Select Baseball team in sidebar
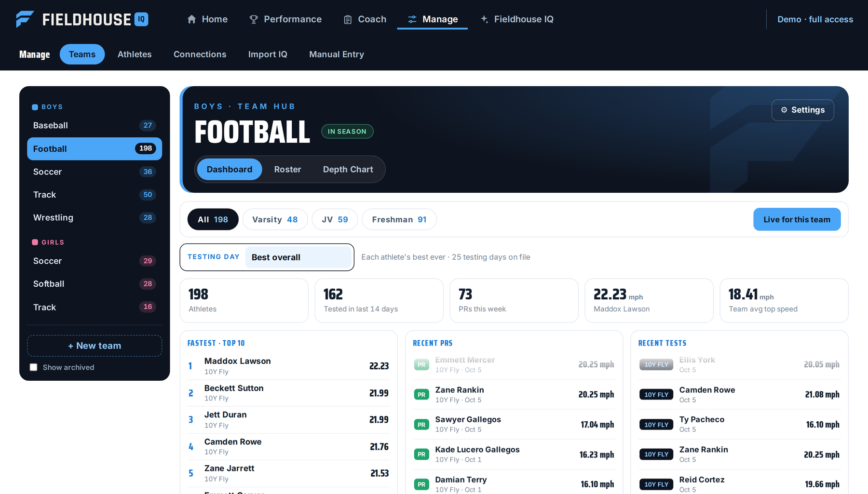 pyautogui.click(x=95, y=125)
